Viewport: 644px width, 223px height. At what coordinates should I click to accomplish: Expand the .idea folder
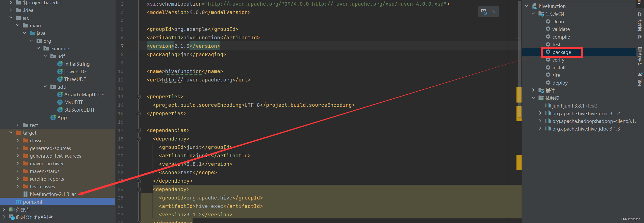[11, 10]
